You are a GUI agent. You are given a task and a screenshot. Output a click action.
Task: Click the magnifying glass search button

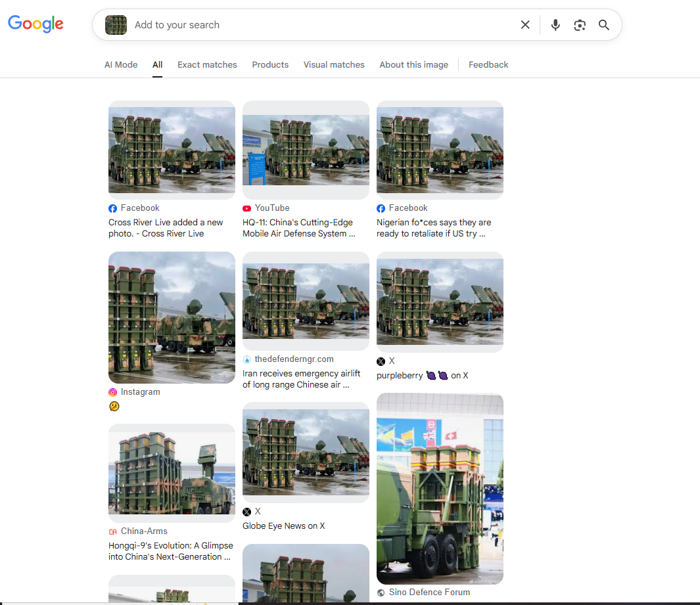point(603,25)
